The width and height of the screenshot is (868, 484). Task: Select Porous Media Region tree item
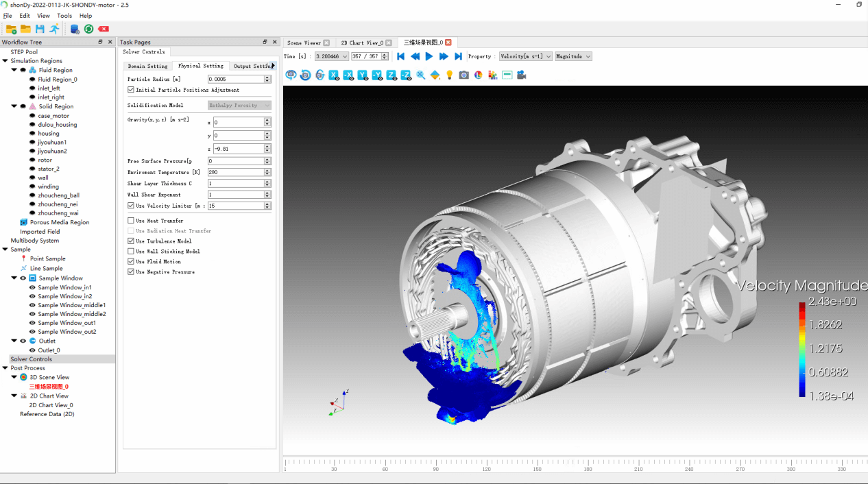point(59,222)
